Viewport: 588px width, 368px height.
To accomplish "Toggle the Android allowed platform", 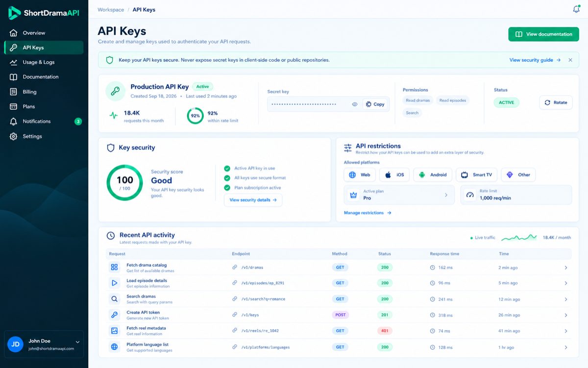I will 433,175.
